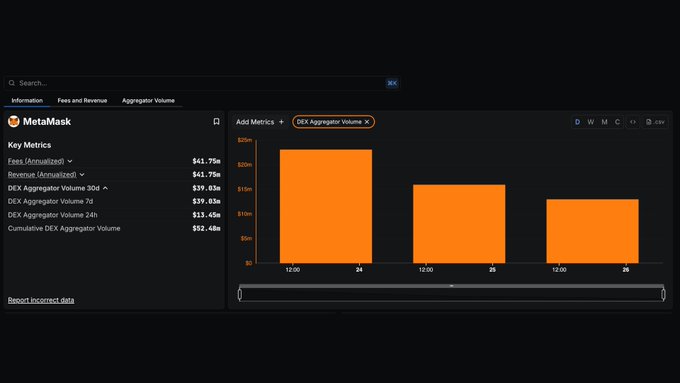Image resolution: width=680 pixels, height=383 pixels.
Task: Click the Add Metrics plus icon
Action: tap(281, 122)
